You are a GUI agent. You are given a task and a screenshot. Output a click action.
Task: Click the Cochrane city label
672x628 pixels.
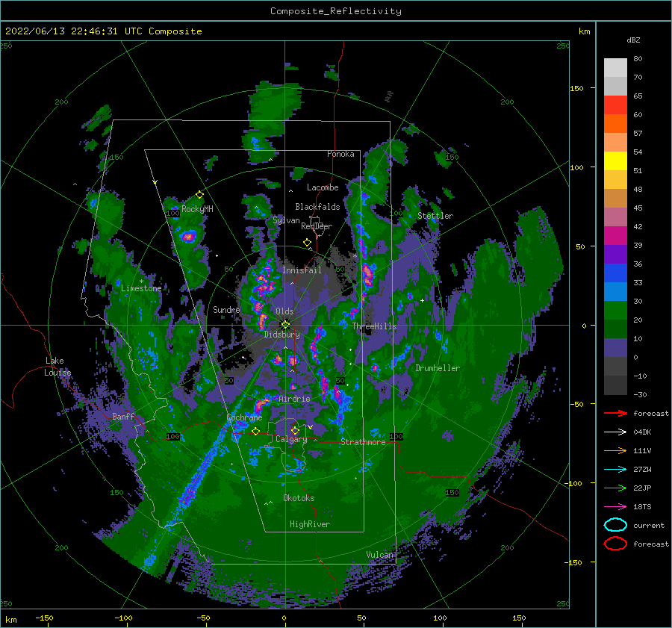tap(244, 417)
